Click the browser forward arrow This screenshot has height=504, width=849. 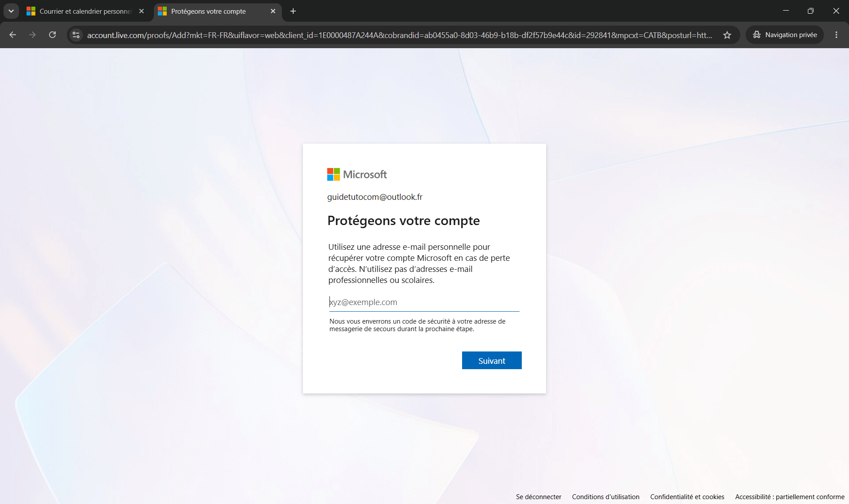(x=32, y=35)
